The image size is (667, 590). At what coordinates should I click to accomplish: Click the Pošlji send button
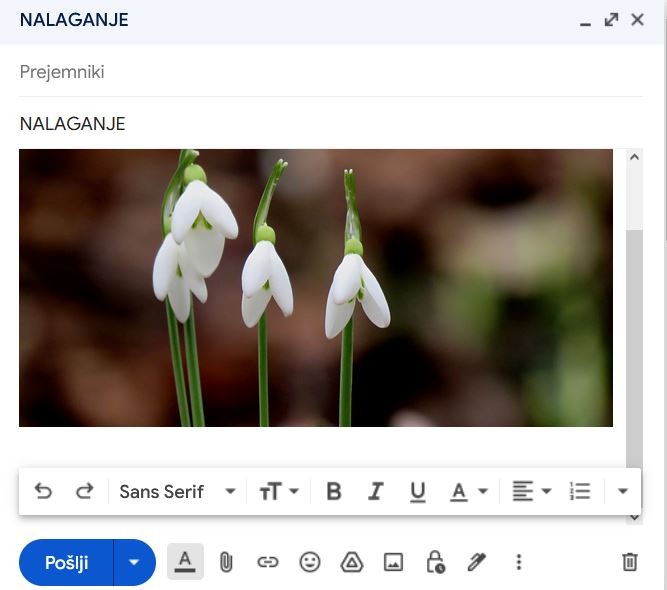point(67,562)
